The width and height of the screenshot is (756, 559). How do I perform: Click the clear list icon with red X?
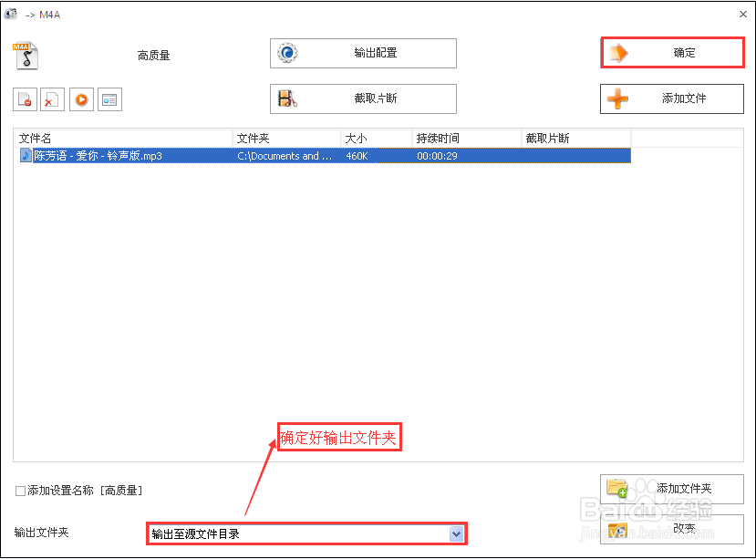[x=52, y=98]
